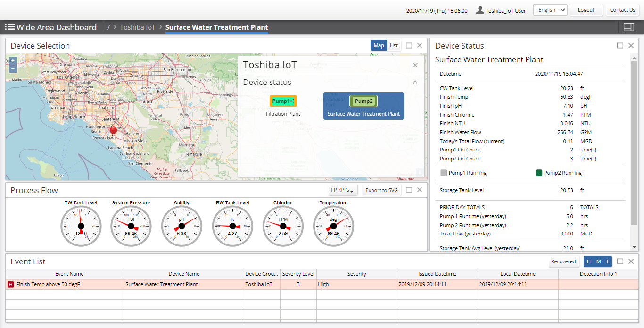
Task: Click Export to SVG button
Action: (x=382, y=190)
